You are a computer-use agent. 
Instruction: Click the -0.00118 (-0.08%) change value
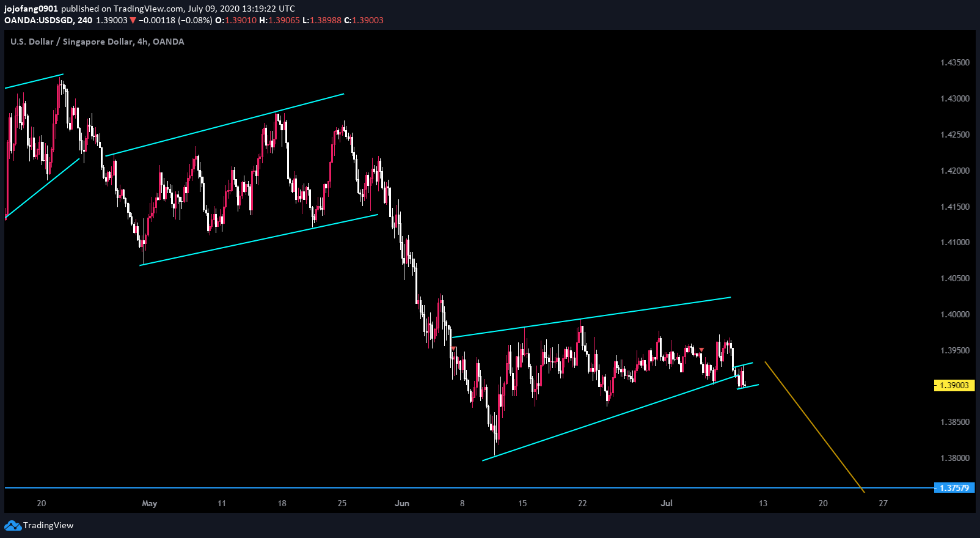pos(175,20)
